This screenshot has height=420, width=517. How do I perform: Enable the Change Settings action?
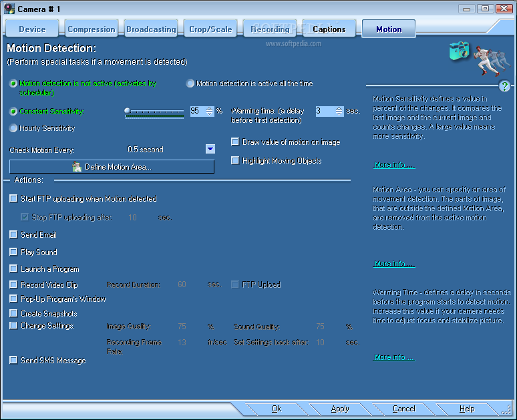pos(13,325)
